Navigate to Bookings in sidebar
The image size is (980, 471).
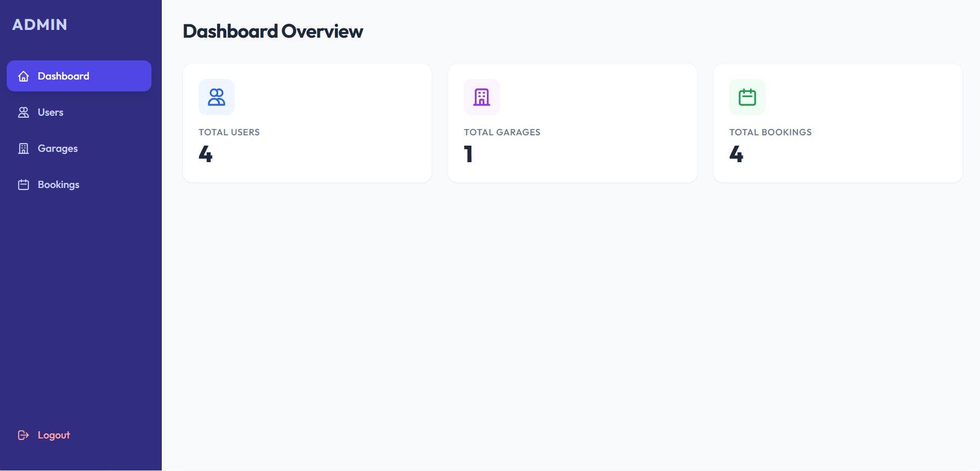(x=79, y=184)
